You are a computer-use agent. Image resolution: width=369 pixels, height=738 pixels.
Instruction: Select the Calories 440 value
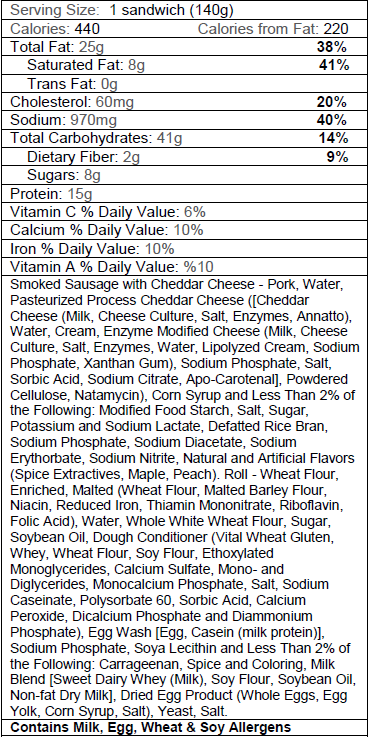[x=55, y=29]
